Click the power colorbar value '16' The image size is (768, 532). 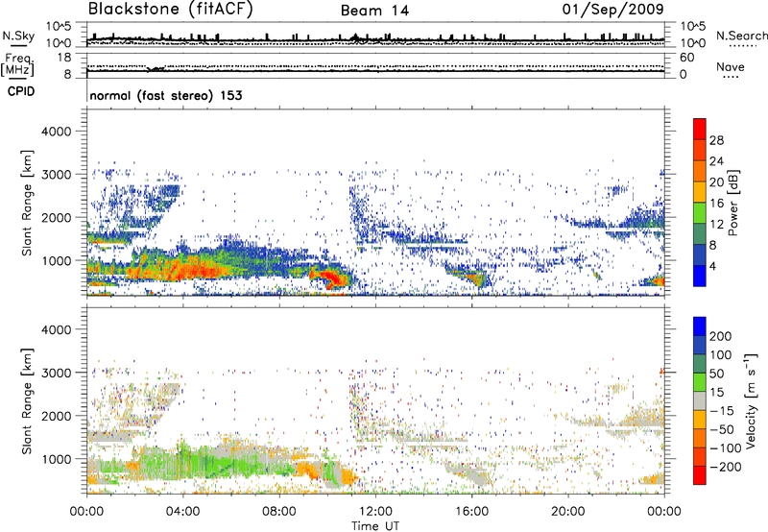pos(716,204)
